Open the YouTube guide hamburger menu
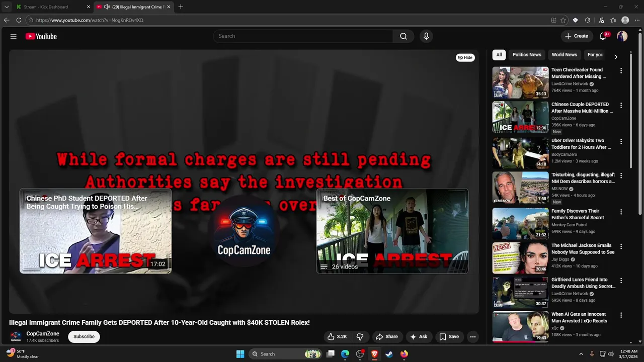Viewport: 644px width, 362px height. (x=14, y=36)
